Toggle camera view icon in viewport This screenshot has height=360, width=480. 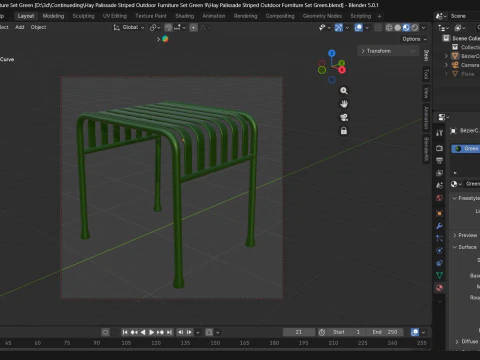click(344, 117)
